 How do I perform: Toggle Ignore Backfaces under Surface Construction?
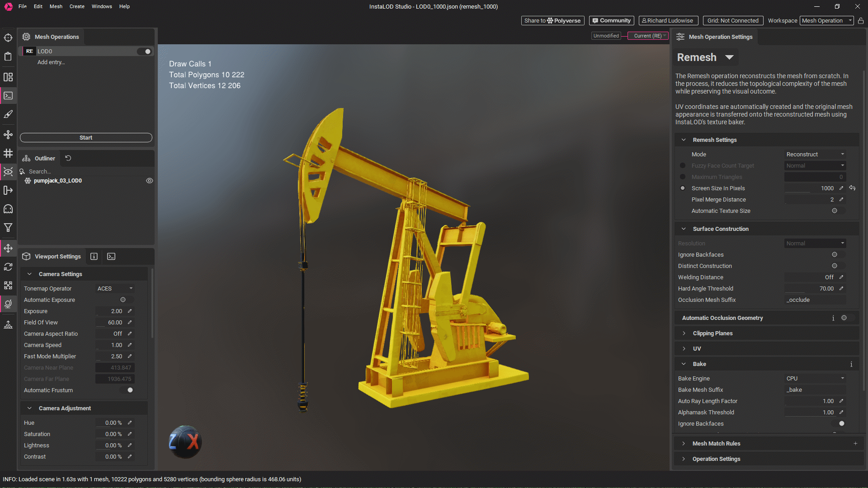(837, 254)
